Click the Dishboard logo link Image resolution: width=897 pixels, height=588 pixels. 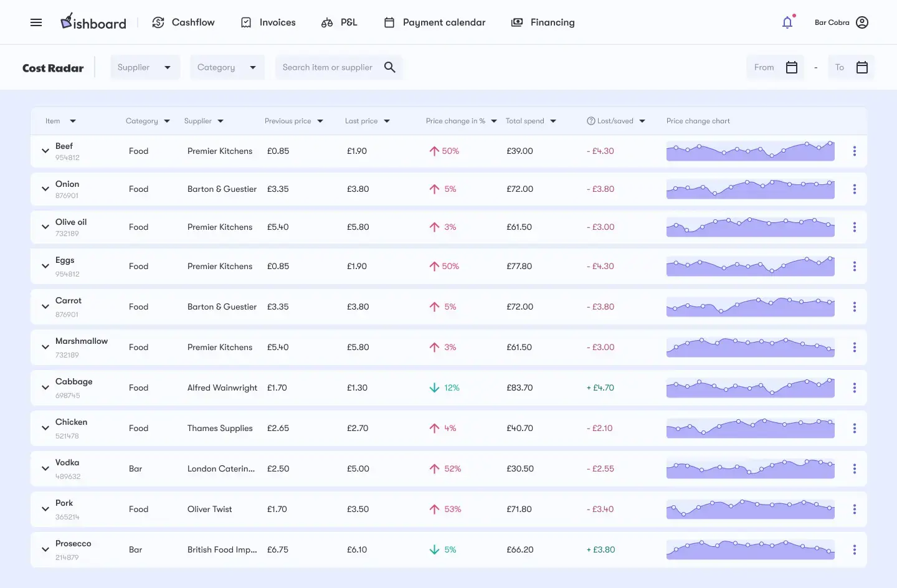[x=93, y=22]
